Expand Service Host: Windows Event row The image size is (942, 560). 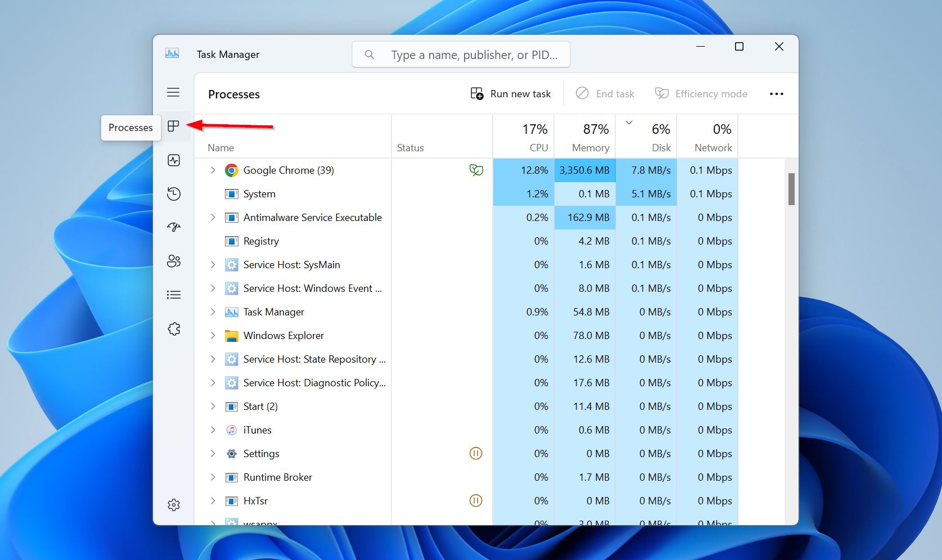click(213, 288)
